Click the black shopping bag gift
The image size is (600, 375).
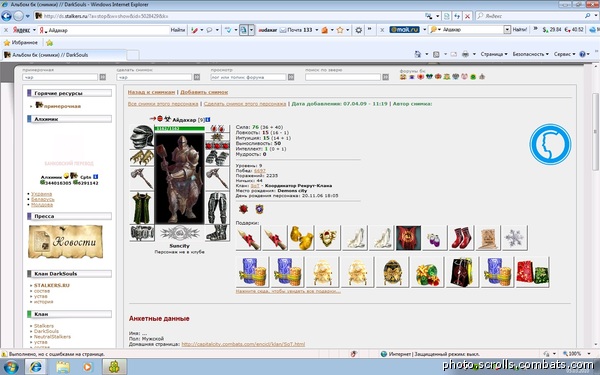tap(462, 272)
